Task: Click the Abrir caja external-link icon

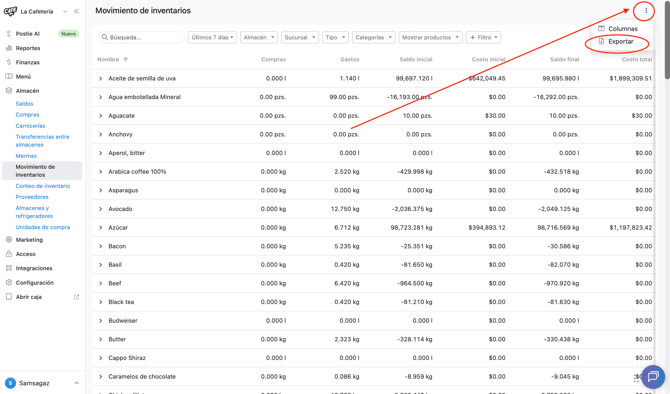Action: [76, 297]
